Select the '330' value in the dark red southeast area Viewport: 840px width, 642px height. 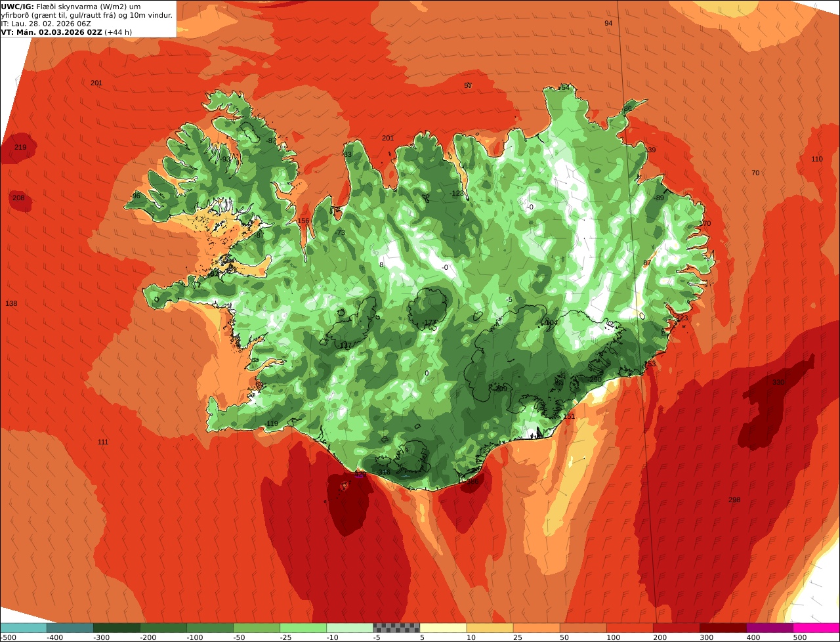click(x=778, y=382)
